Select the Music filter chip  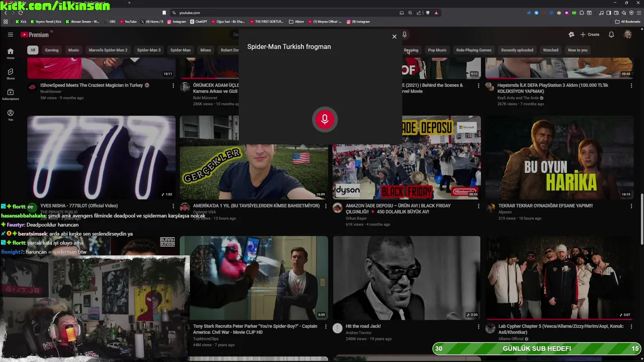tap(73, 50)
